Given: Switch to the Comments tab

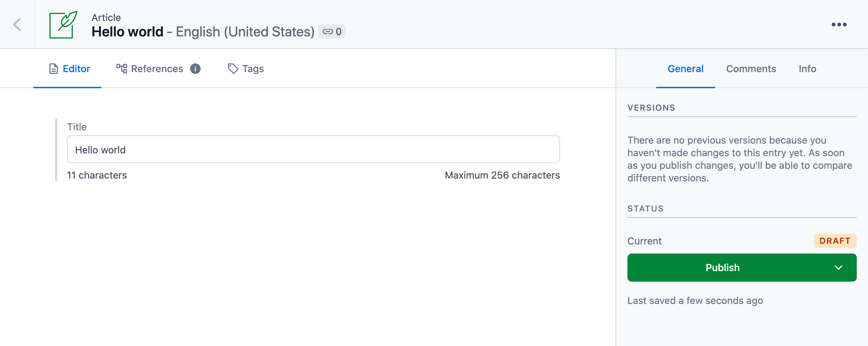Looking at the screenshot, I should [751, 69].
